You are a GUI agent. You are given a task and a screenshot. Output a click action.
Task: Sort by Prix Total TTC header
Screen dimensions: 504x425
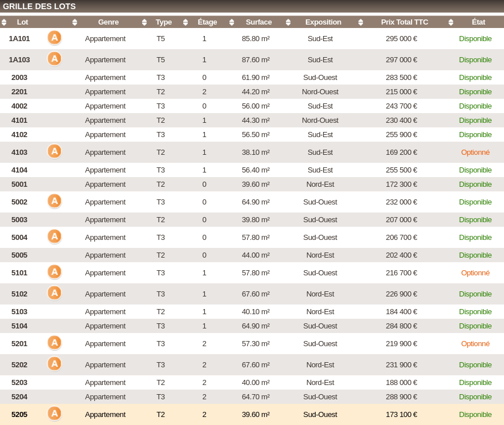click(404, 22)
